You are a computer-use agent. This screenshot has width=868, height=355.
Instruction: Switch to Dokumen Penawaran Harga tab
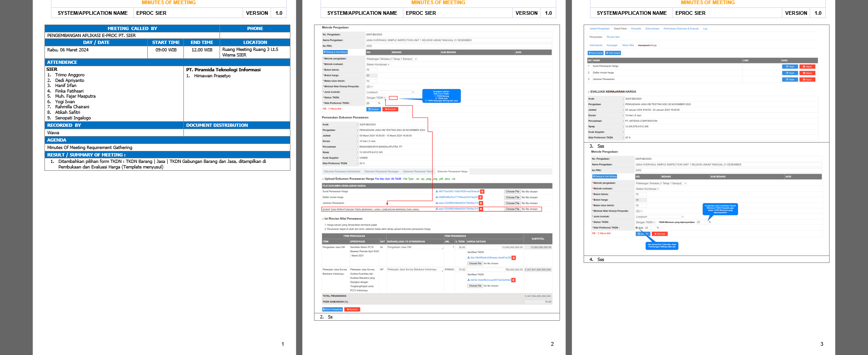tap(452, 171)
